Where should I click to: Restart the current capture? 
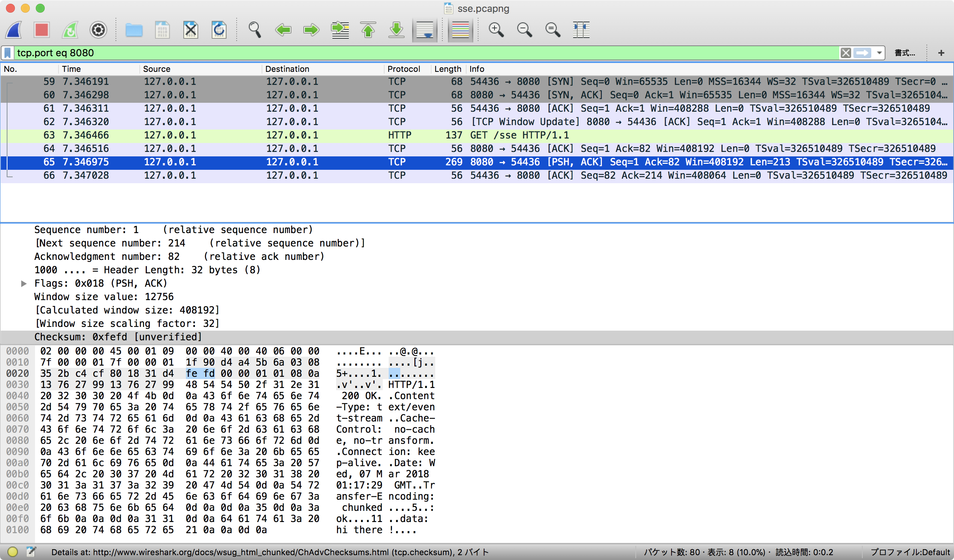70,30
